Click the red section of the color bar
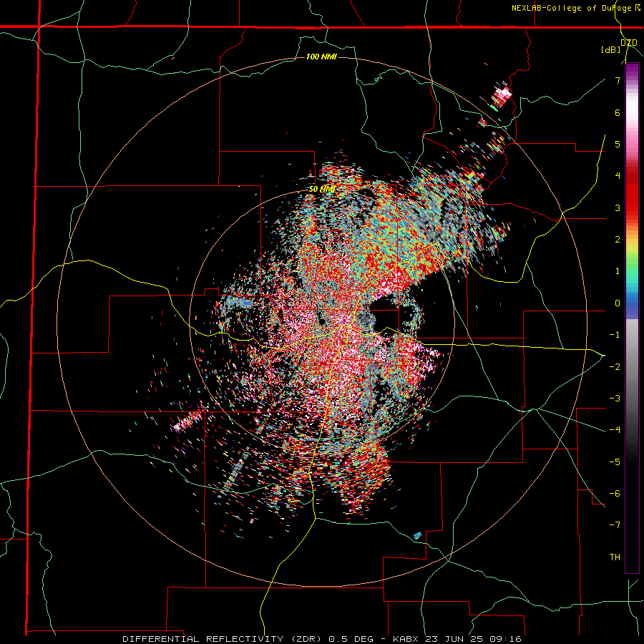 632,193
